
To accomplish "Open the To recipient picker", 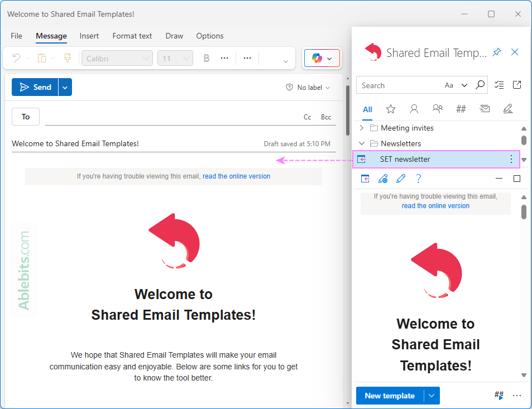I will pyautogui.click(x=25, y=116).
